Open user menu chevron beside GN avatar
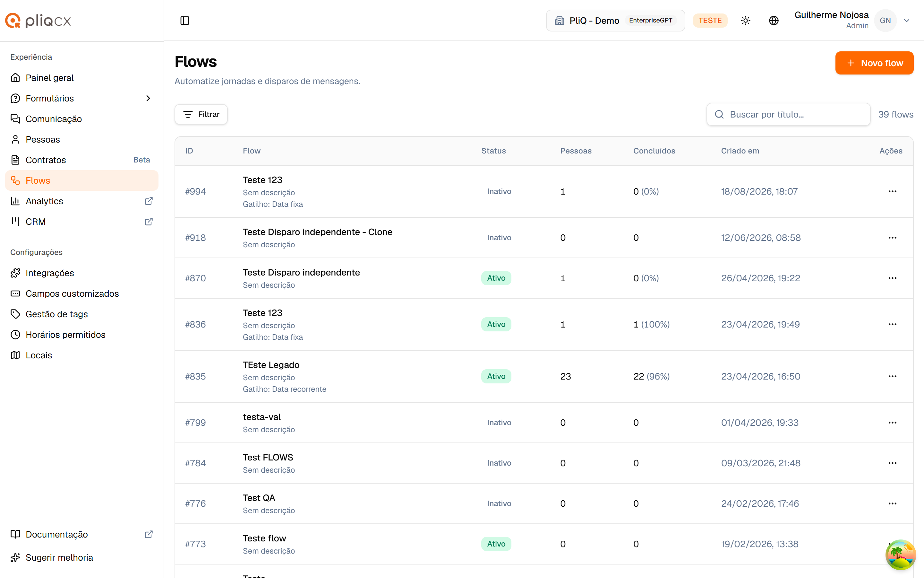The height and width of the screenshot is (578, 924). [x=907, y=21]
